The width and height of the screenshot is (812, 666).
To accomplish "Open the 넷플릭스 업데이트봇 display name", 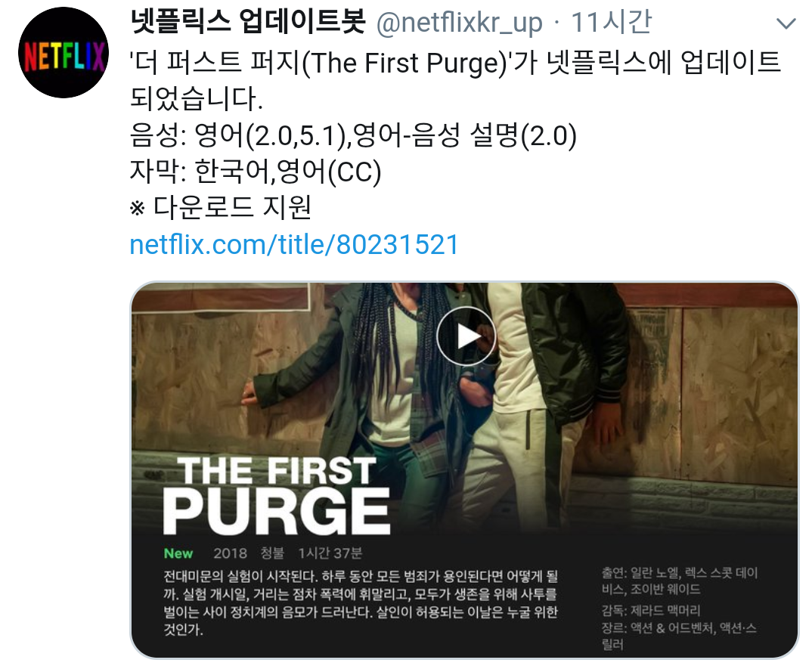I will [248, 22].
